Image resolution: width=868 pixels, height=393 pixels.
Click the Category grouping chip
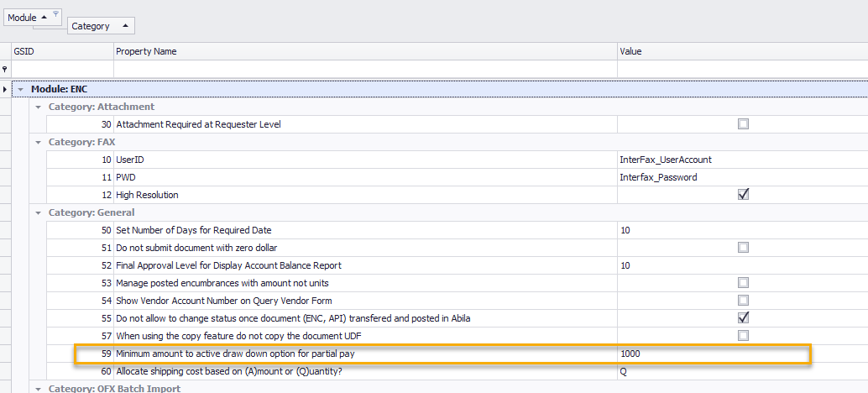click(100, 26)
